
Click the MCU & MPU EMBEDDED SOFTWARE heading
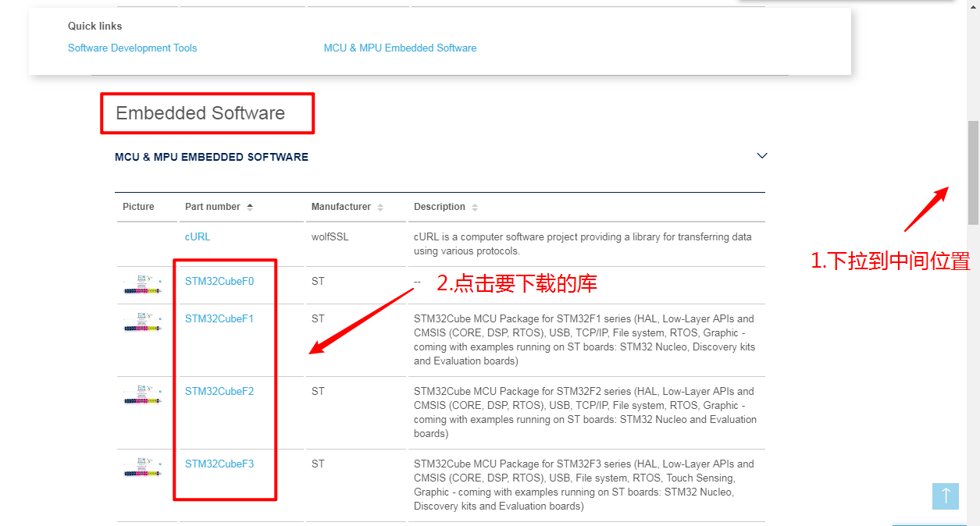212,157
